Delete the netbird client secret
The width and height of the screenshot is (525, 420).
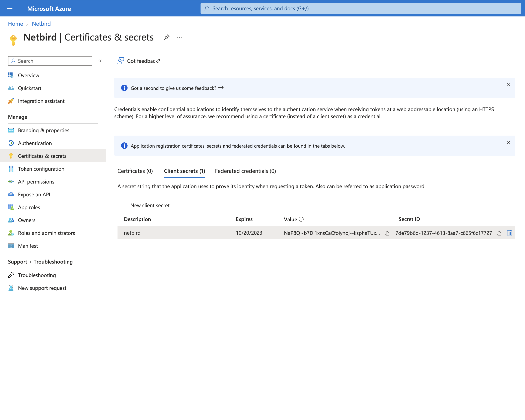(x=510, y=233)
